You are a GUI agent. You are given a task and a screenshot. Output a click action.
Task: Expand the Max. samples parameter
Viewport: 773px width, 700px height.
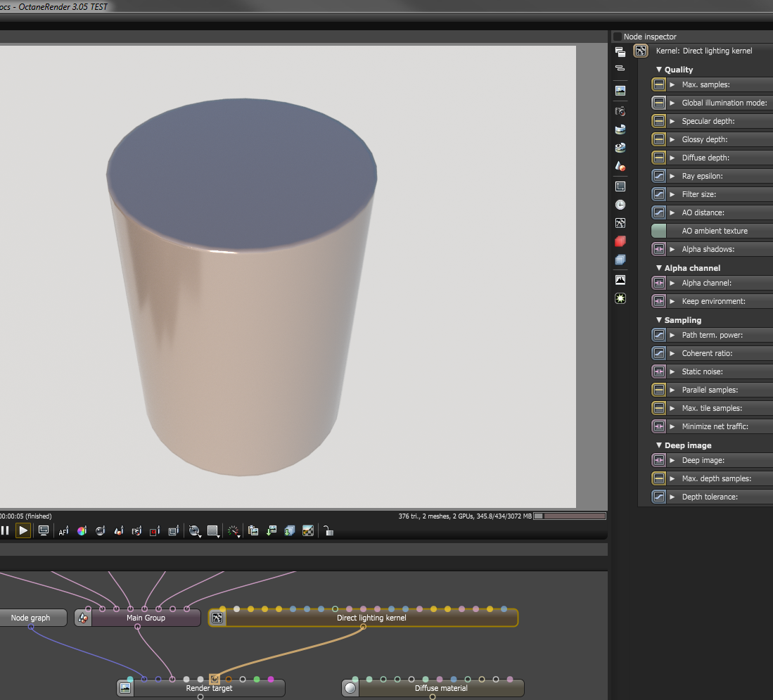point(672,84)
